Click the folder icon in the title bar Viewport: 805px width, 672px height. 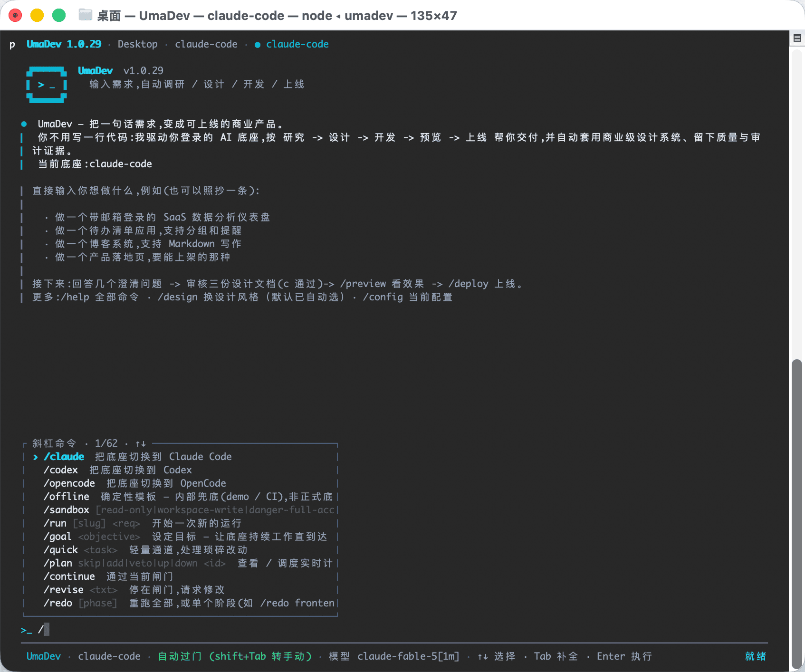[85, 15]
